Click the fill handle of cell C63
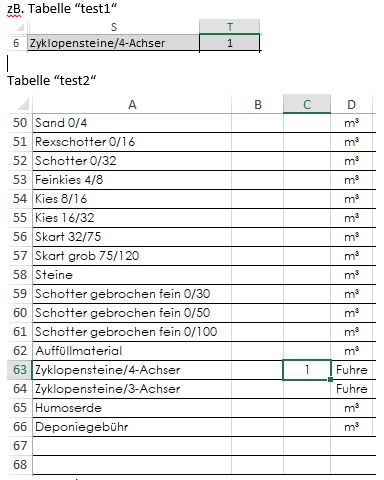 pos(330,379)
